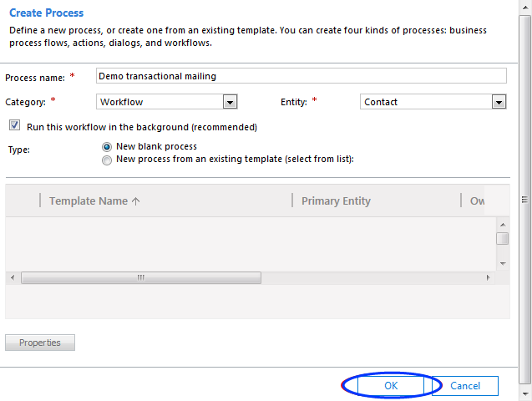Click the OK button
The width and height of the screenshot is (532, 401).
click(x=391, y=386)
